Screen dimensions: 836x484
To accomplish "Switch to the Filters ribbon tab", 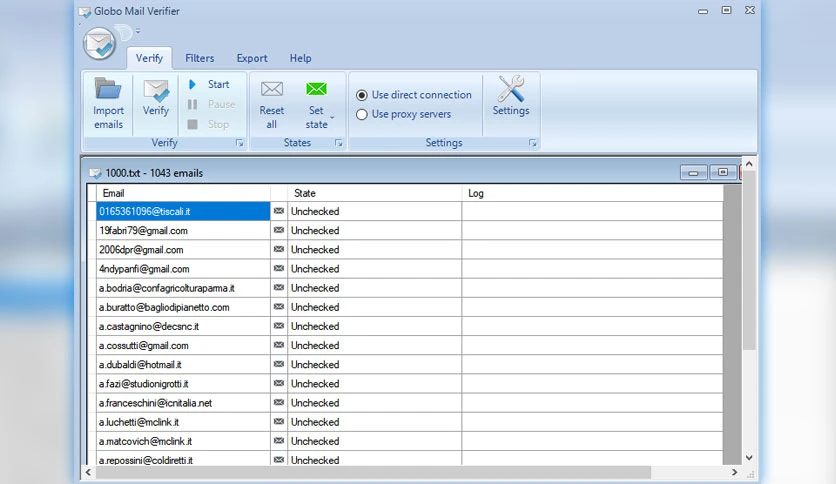I will [199, 58].
